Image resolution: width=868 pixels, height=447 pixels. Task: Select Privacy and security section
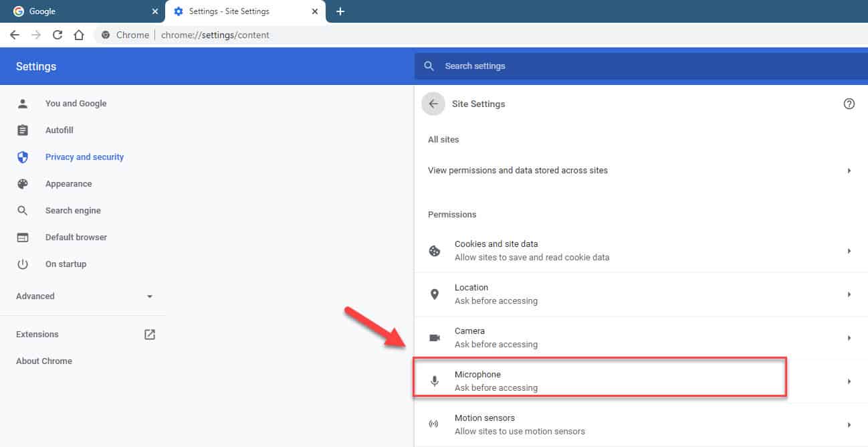click(84, 157)
